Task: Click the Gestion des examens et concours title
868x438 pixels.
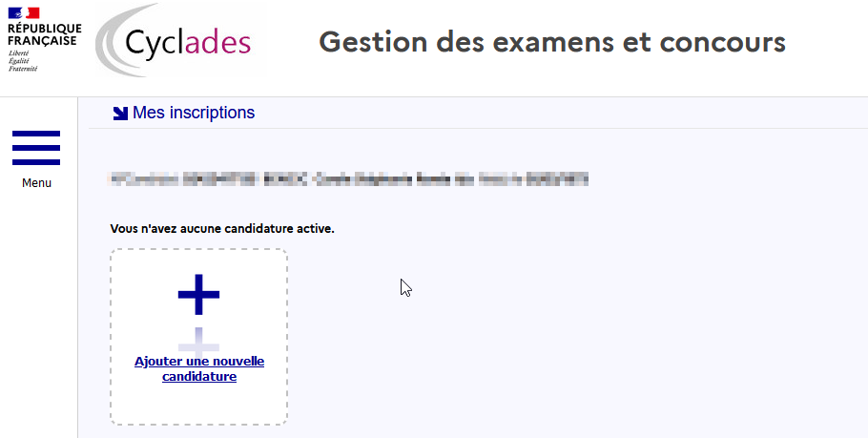Action: point(552,43)
